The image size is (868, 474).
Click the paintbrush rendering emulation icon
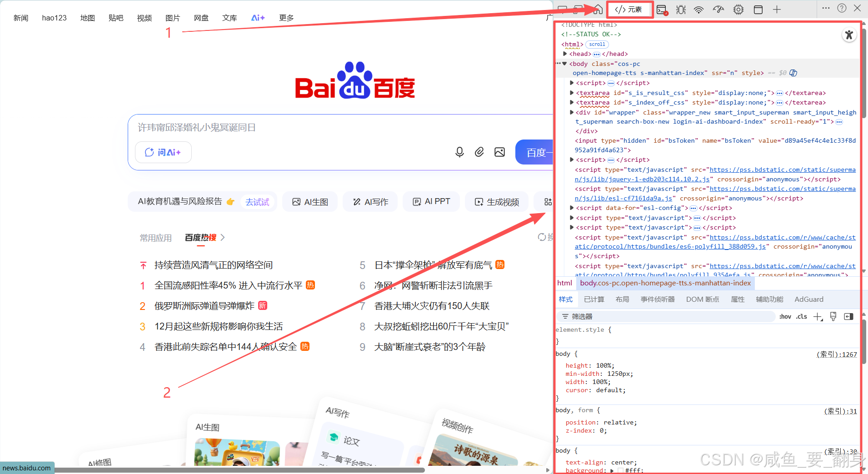(833, 317)
